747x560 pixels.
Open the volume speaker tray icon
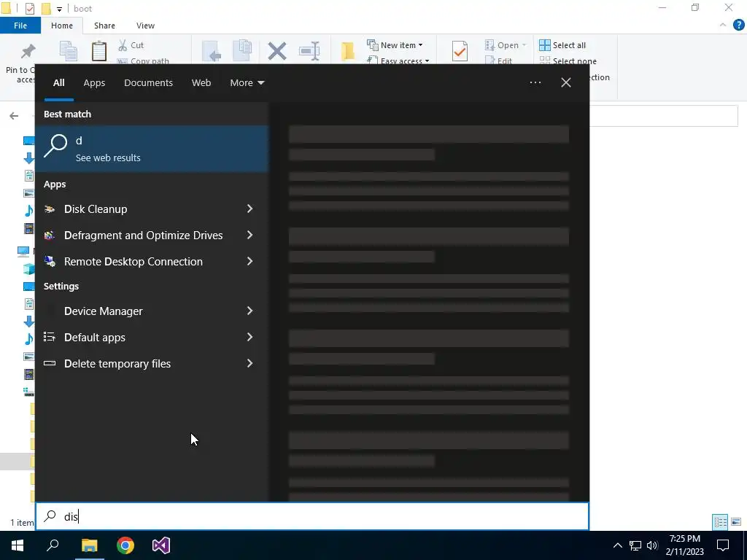click(652, 545)
